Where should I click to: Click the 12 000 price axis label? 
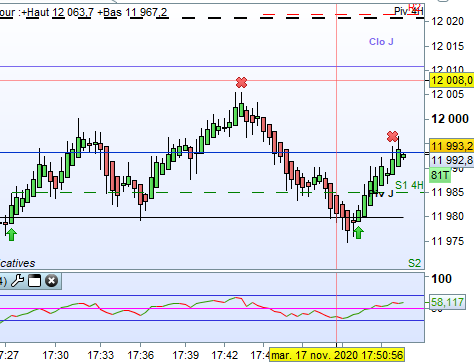[450, 119]
